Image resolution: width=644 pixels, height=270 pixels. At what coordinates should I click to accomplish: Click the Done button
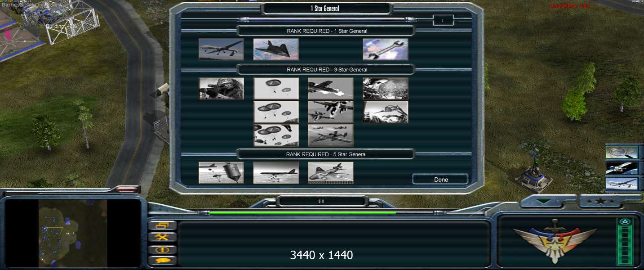440,180
